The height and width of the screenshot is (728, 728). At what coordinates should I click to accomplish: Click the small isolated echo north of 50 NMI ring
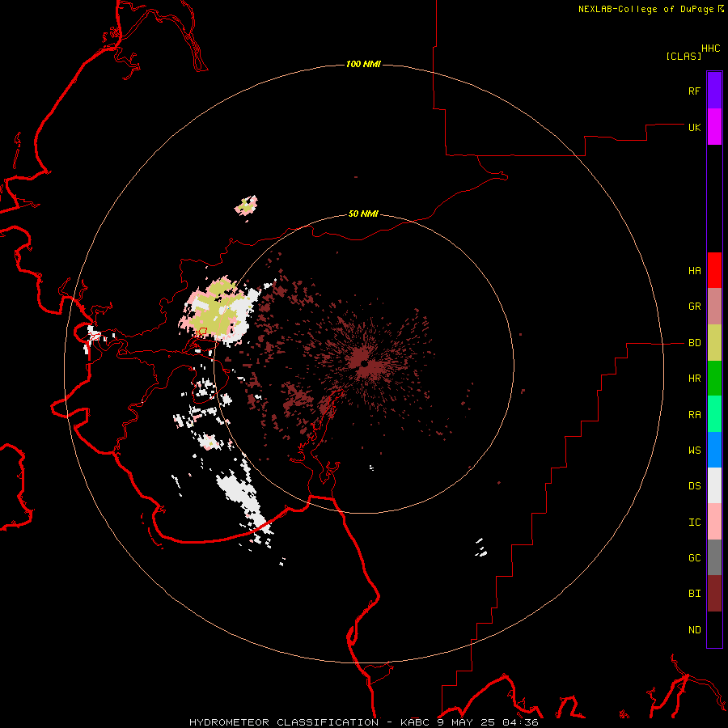click(246, 205)
